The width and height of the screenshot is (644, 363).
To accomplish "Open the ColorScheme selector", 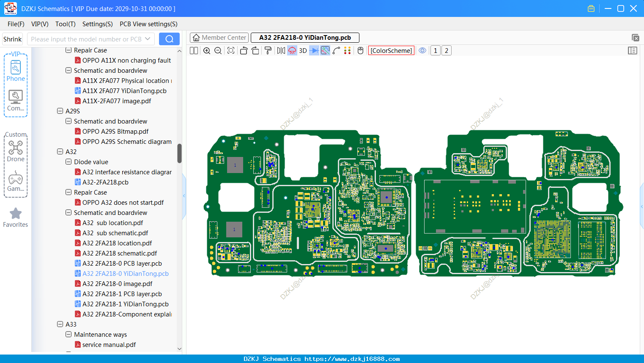I will pyautogui.click(x=391, y=51).
